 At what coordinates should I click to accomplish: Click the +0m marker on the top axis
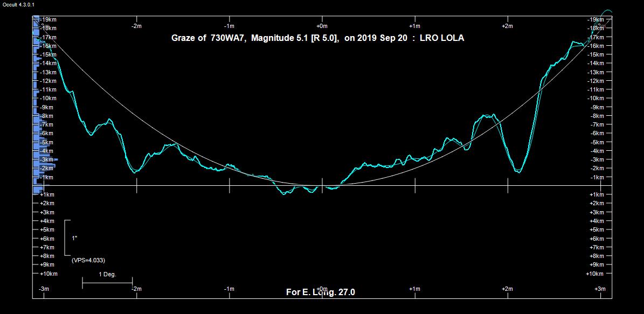pos(322,26)
